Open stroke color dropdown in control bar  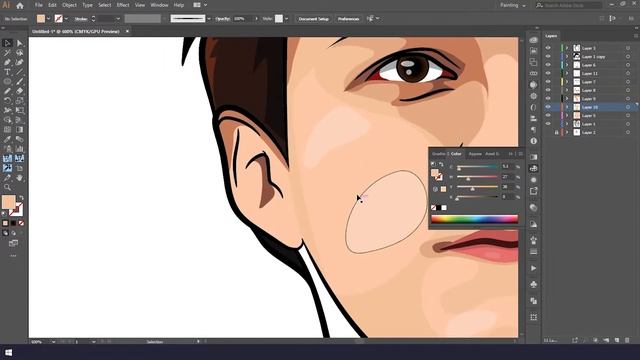pos(66,19)
